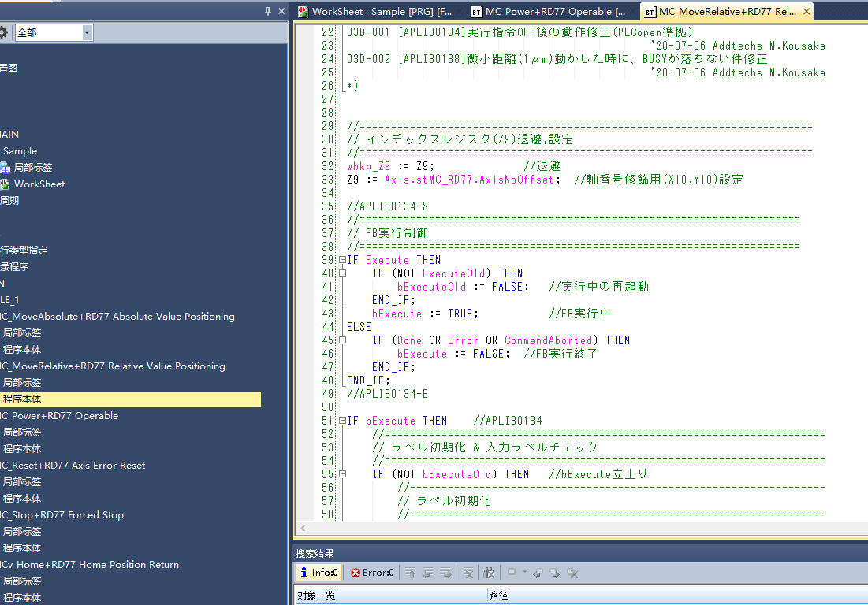Click the settings gear in navigation panel
This screenshot has width=868, height=605.
(3, 32)
